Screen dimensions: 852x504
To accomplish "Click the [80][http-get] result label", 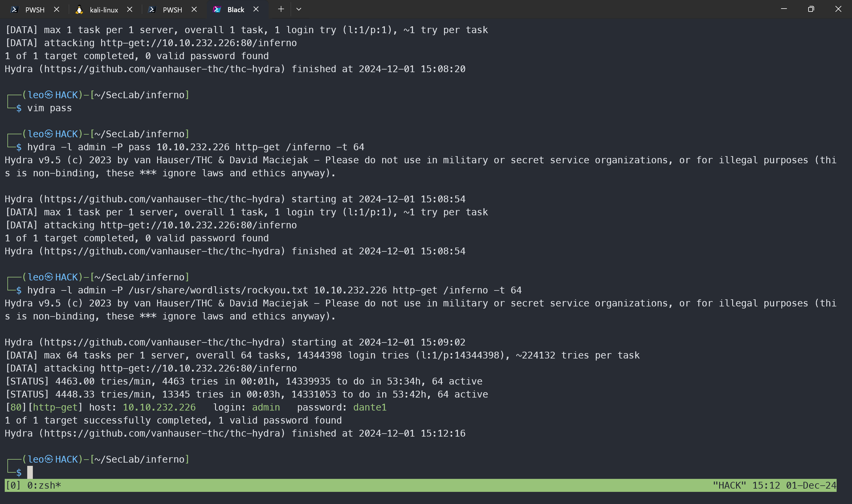I will coord(44,407).
